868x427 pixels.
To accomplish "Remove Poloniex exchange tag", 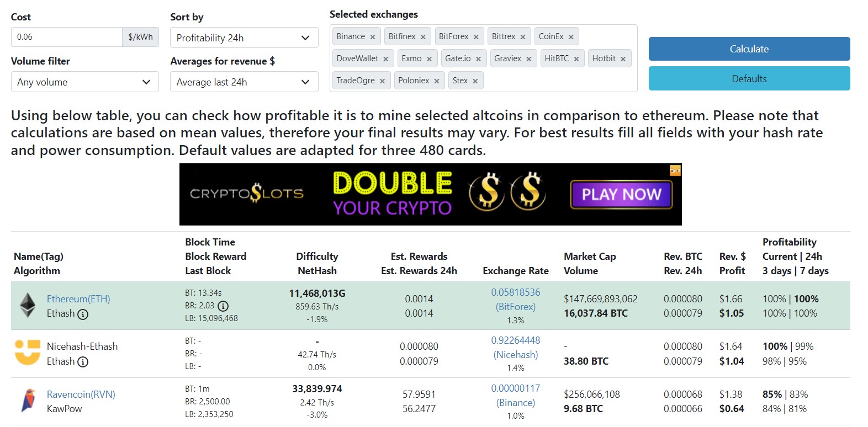I will click(x=437, y=81).
